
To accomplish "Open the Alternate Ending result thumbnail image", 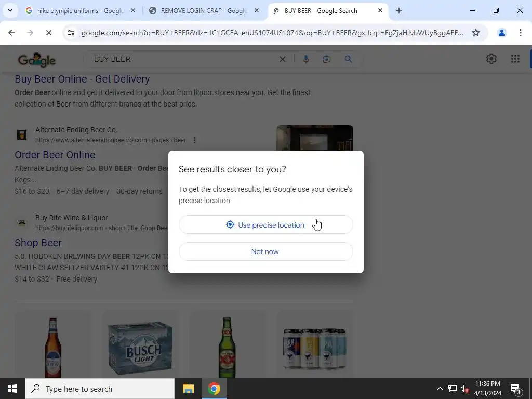I will [x=314, y=138].
